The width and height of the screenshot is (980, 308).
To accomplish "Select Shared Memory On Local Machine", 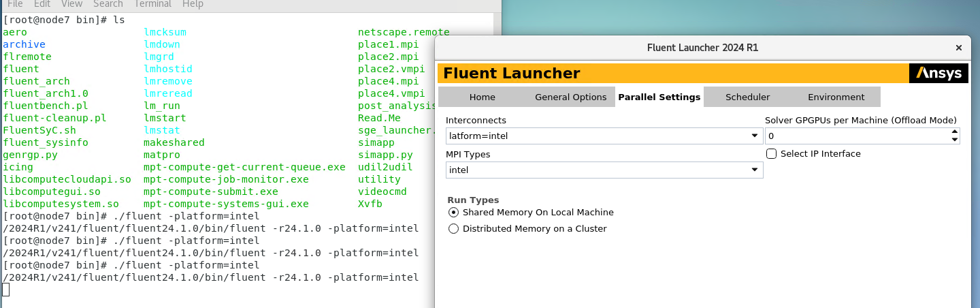I will pos(454,212).
